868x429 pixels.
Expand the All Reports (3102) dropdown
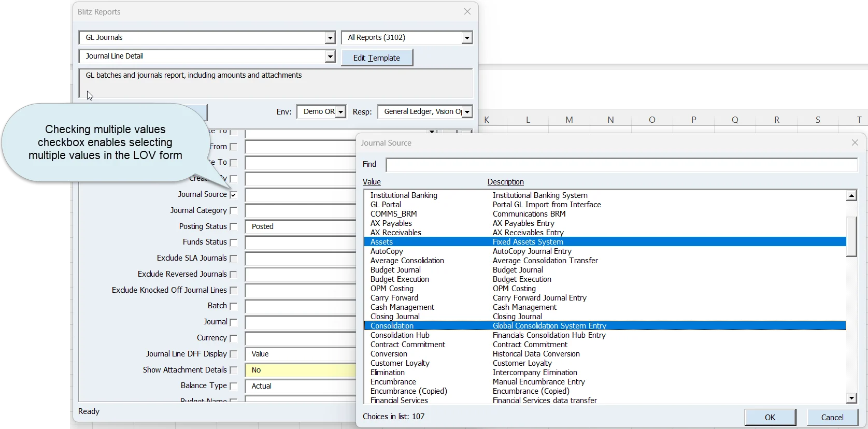pos(467,37)
